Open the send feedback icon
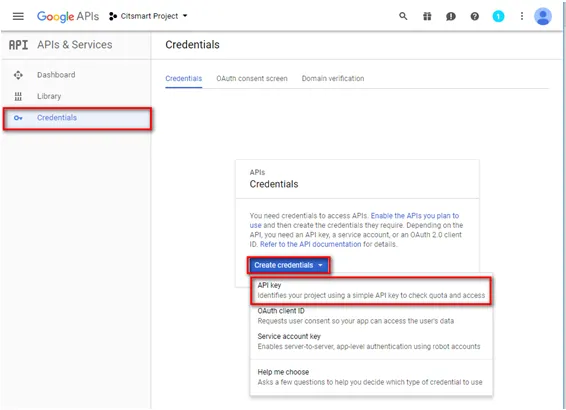This screenshot has height=410, width=566. (x=450, y=16)
